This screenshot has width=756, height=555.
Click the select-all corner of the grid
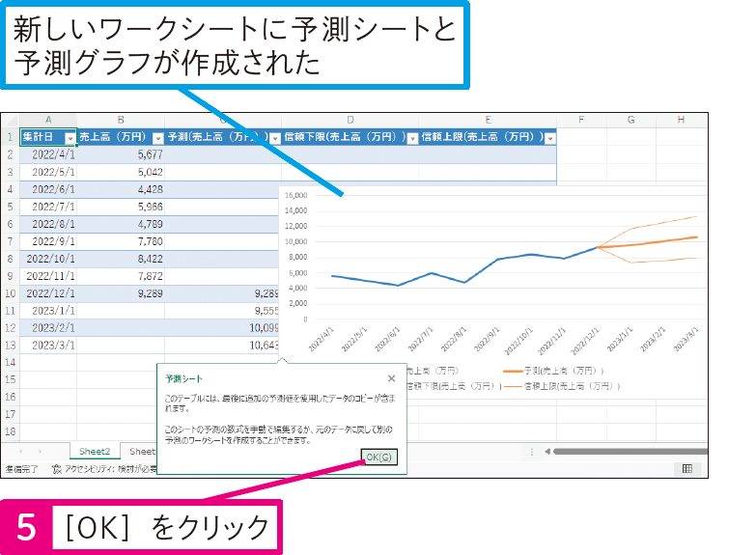click(x=11, y=120)
